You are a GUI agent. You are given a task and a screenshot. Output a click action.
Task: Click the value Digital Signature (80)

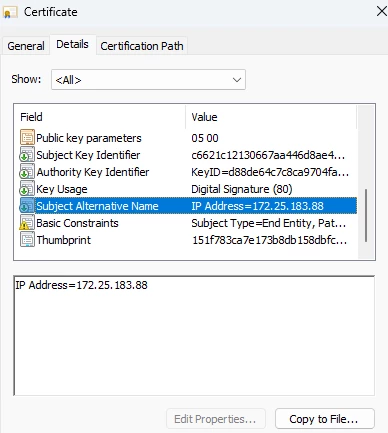pos(242,189)
